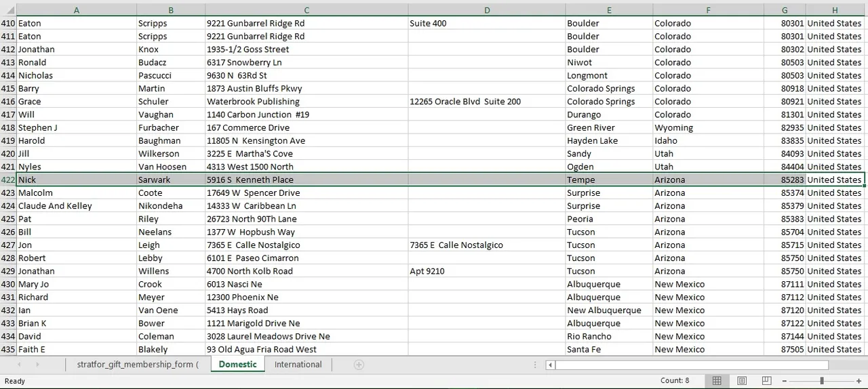Go to previous sheet tab arrow
The width and height of the screenshot is (868, 389).
[19, 365]
